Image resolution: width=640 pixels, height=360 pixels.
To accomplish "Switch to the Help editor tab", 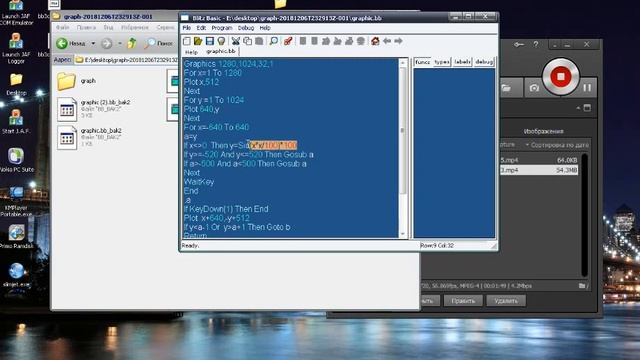I will point(191,52).
